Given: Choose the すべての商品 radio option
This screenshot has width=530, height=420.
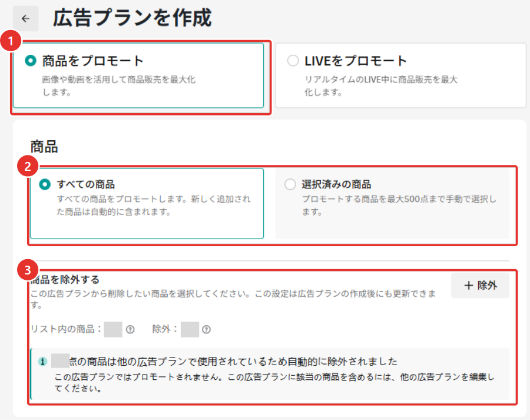Looking at the screenshot, I should 45,184.
